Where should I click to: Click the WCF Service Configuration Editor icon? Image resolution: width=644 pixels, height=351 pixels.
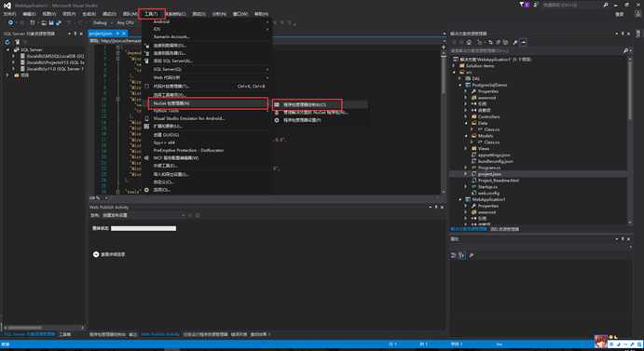pyautogui.click(x=146, y=158)
